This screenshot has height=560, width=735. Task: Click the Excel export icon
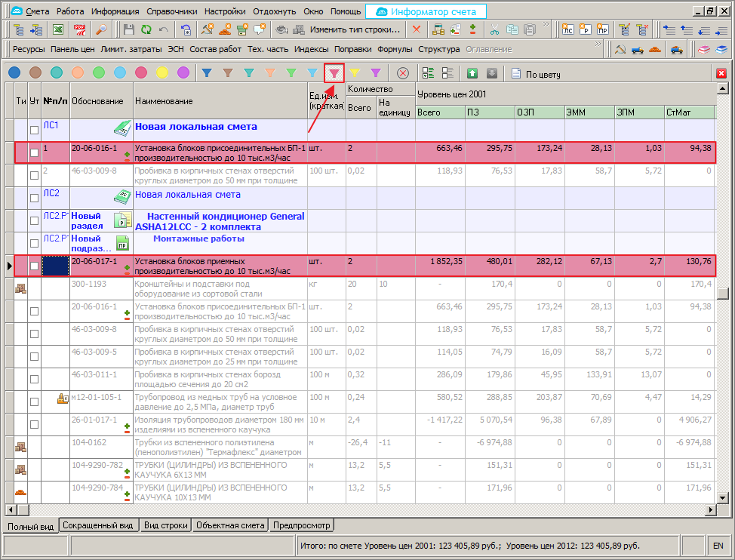tap(57, 29)
